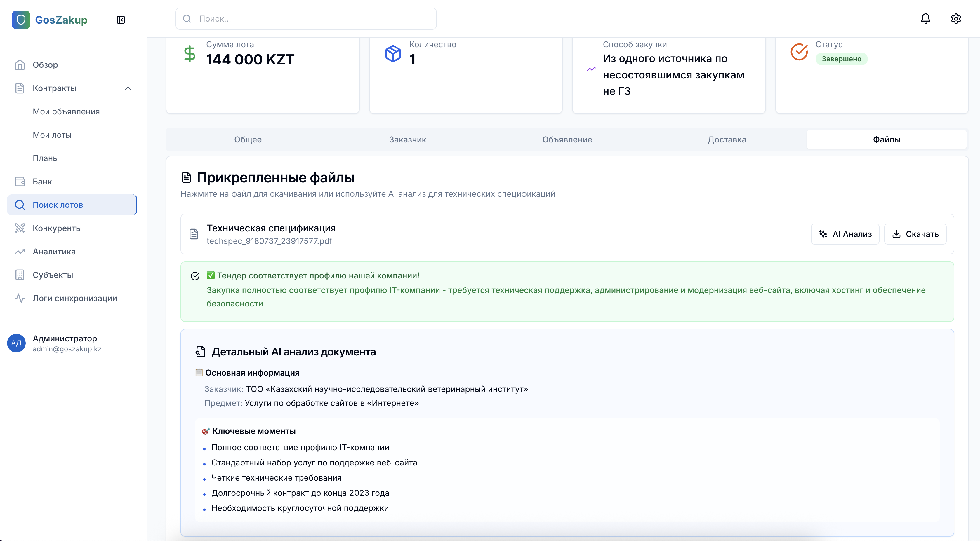Click the notifications bell icon
The image size is (980, 541).
point(925,19)
